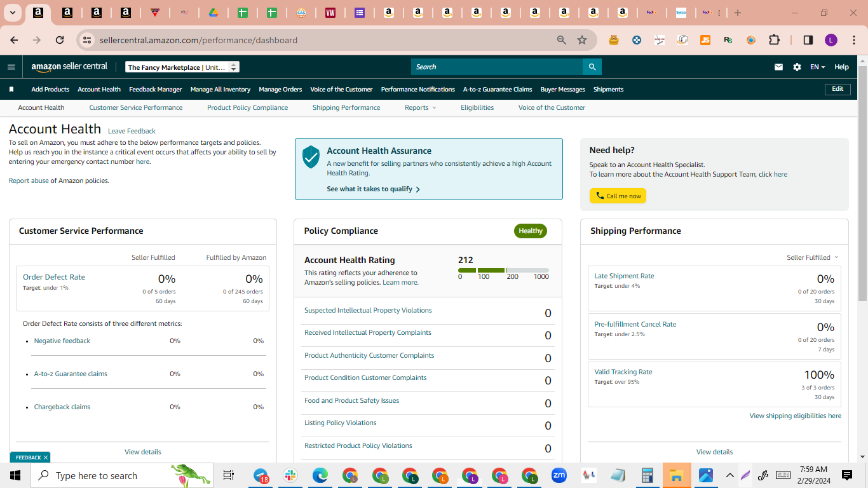Open the Order Defect Rate link
The image size is (868, 488).
(54, 277)
